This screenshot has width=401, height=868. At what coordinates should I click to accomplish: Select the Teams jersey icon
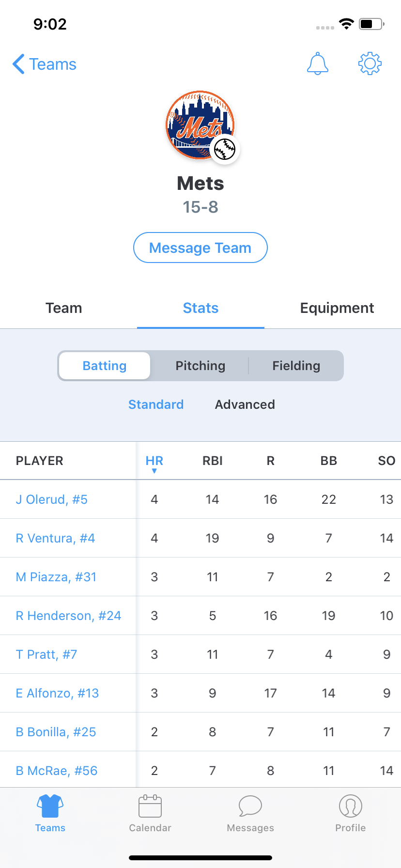50,806
